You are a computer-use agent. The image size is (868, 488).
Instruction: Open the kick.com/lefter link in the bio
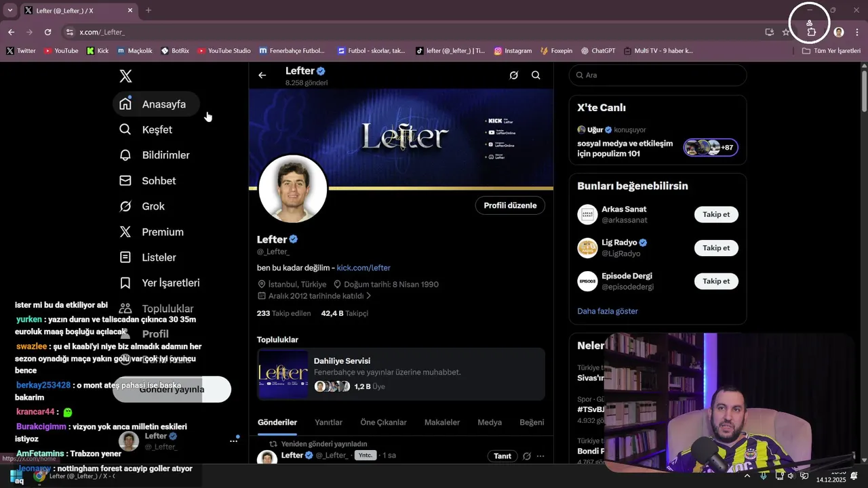(x=363, y=268)
